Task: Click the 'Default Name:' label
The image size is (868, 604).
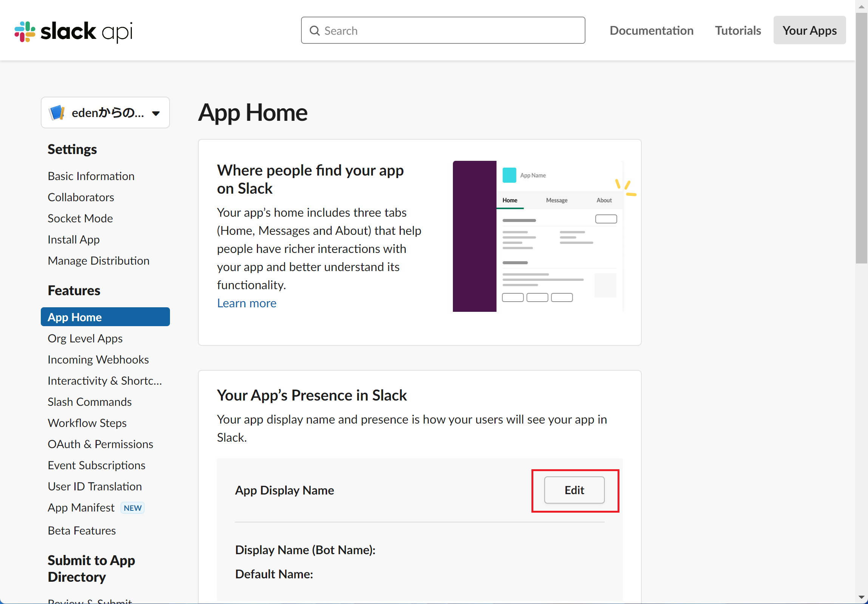Action: [x=274, y=574]
